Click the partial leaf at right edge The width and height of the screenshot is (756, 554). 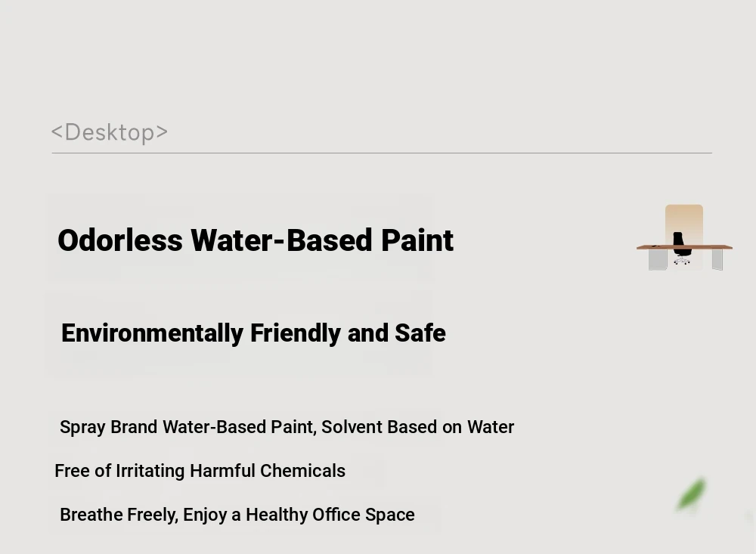click(751, 518)
